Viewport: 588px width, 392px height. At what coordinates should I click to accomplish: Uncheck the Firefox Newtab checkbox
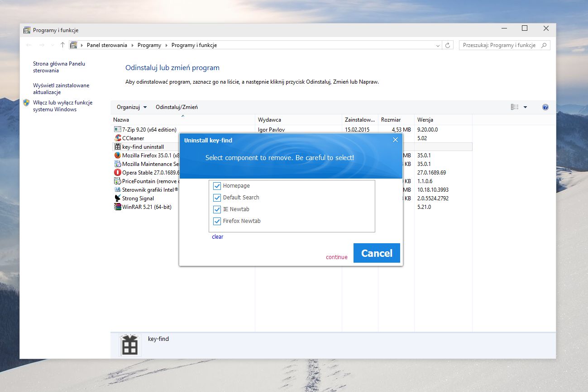coord(217,221)
